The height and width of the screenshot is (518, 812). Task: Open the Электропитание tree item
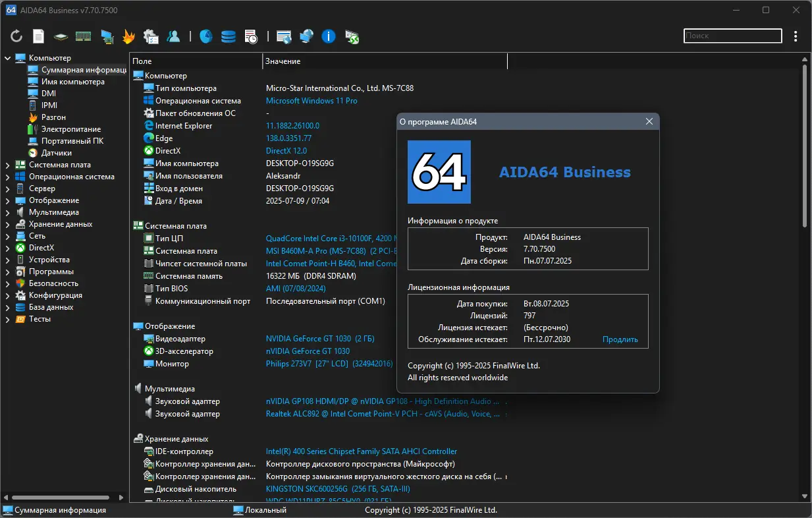point(70,129)
